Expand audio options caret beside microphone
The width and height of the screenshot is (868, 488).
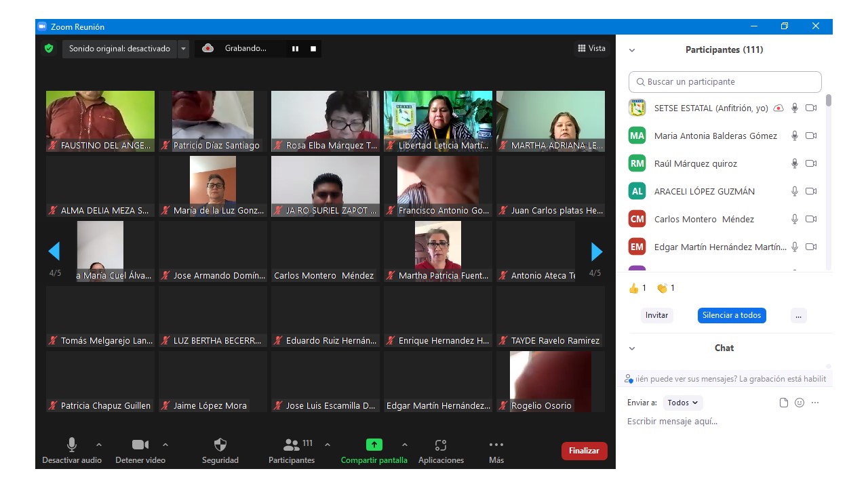(x=99, y=445)
